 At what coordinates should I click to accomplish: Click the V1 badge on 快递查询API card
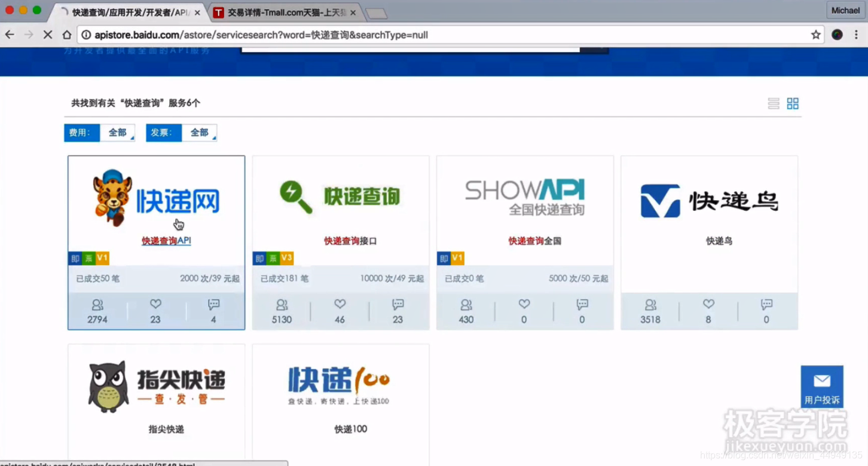coord(102,258)
